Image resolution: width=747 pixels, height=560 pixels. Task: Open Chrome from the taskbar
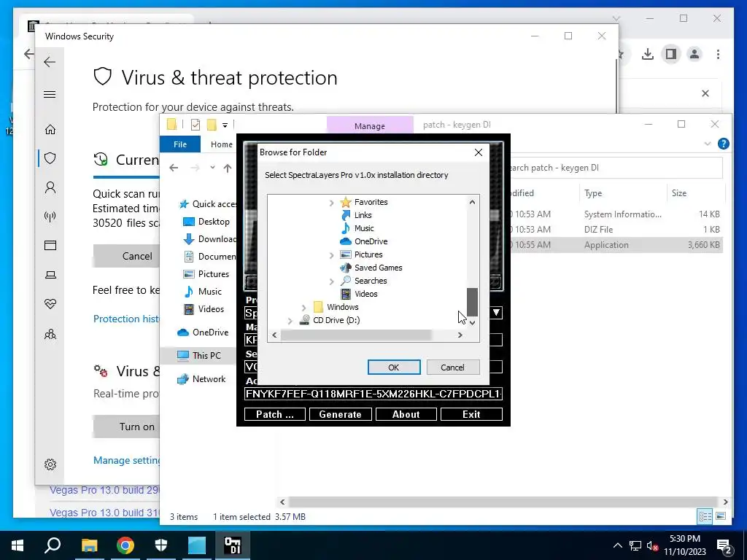[x=125, y=545]
